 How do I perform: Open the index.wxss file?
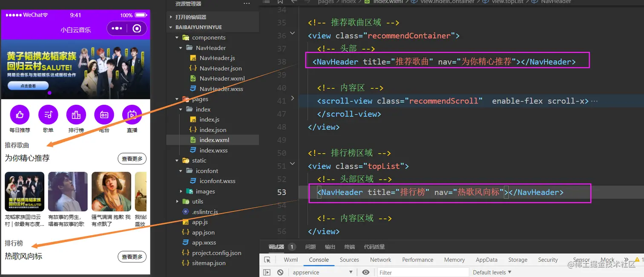point(213,150)
